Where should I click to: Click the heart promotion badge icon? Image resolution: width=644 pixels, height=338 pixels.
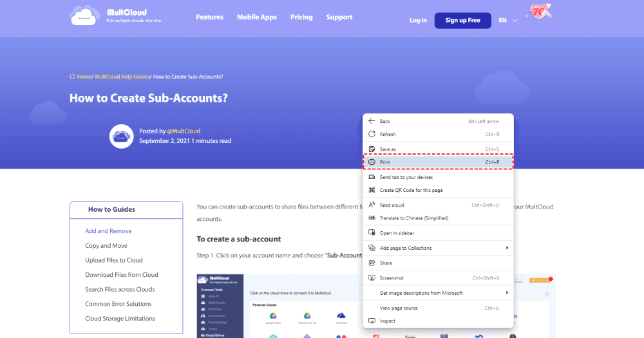(540, 11)
